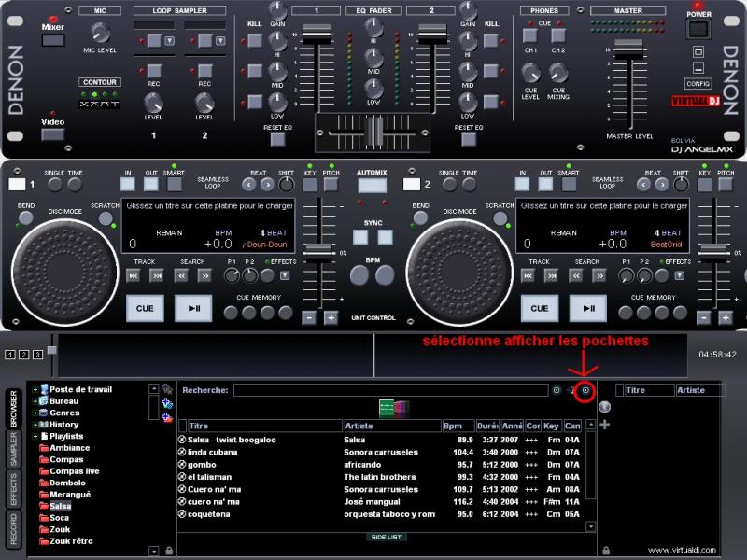
Task: Click the plus icon beside playlist panel
Action: 604,425
